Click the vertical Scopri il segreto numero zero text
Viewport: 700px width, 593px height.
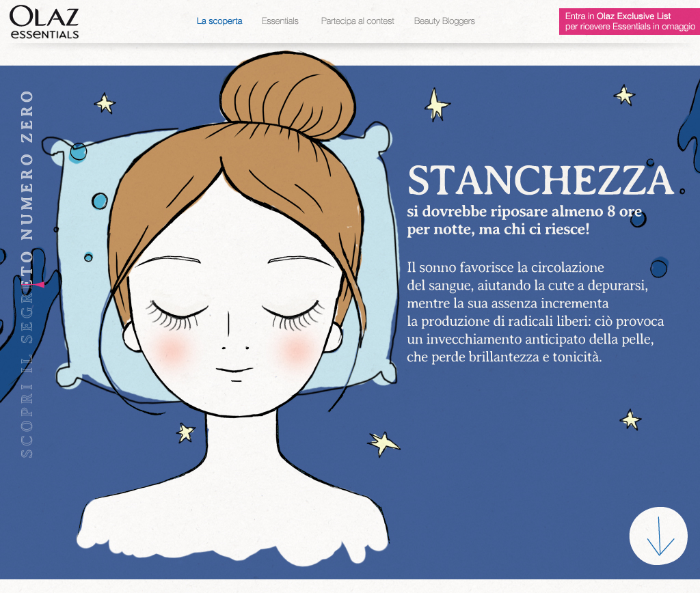pyautogui.click(x=27, y=274)
